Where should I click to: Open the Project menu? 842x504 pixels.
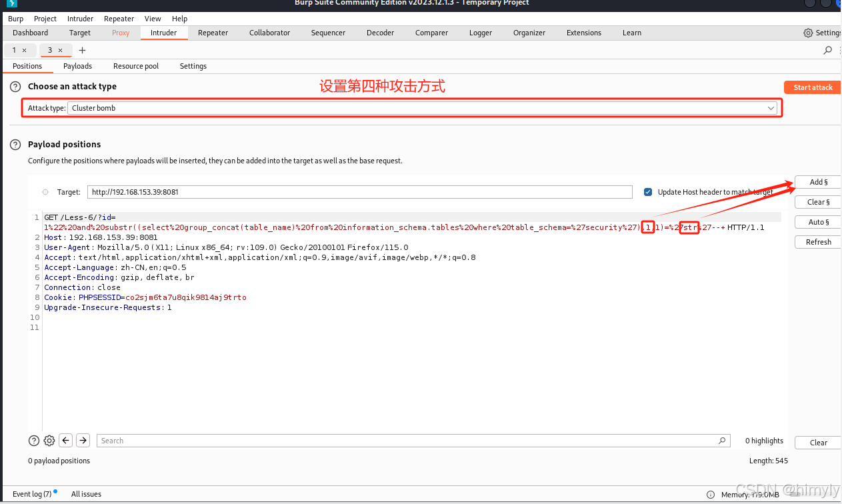45,19
